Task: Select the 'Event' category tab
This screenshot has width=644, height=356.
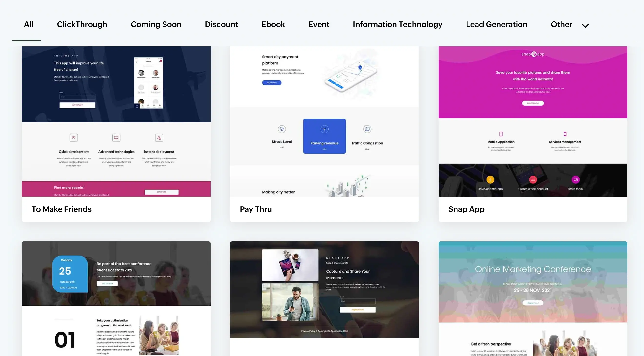Action: [319, 24]
